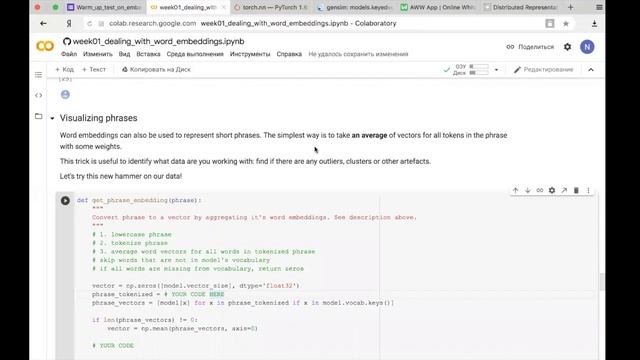Screen dimensions: 640x360
Task: Open table of contents sidebar icon
Action: click(38, 75)
